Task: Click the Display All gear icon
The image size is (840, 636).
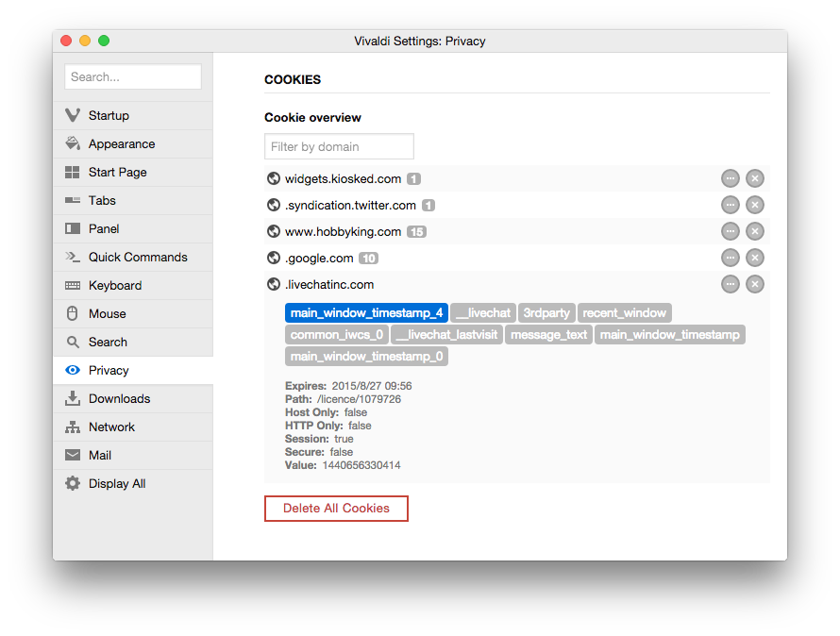Action: [x=73, y=483]
